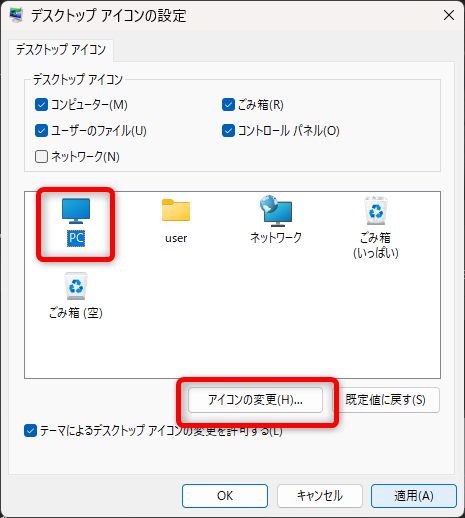Confirm with the OK button

coord(225,496)
